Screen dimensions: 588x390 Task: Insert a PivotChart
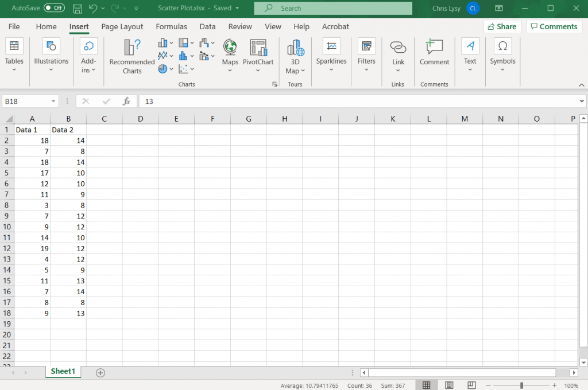coord(258,52)
